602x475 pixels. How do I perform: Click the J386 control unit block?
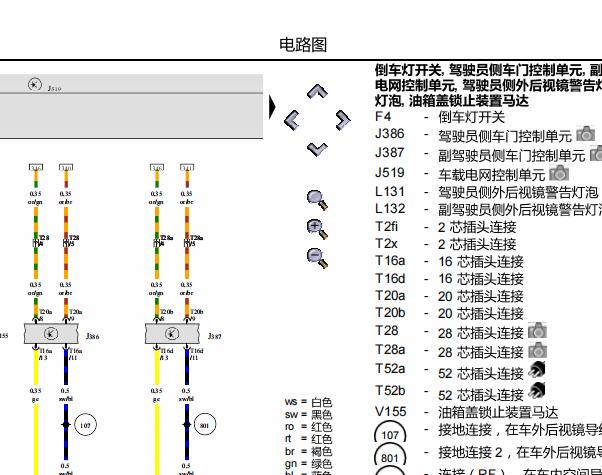51,333
